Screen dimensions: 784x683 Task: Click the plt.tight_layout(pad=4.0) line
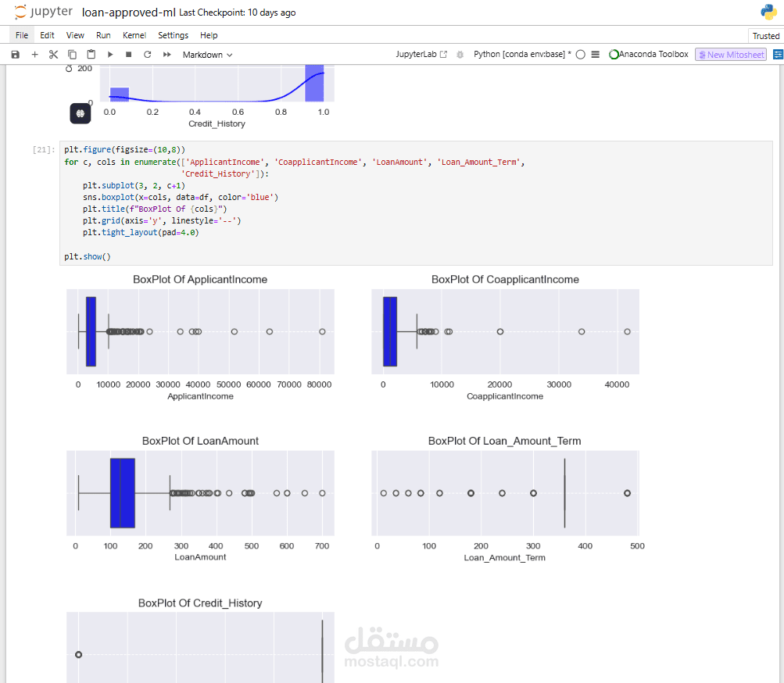[x=141, y=233]
